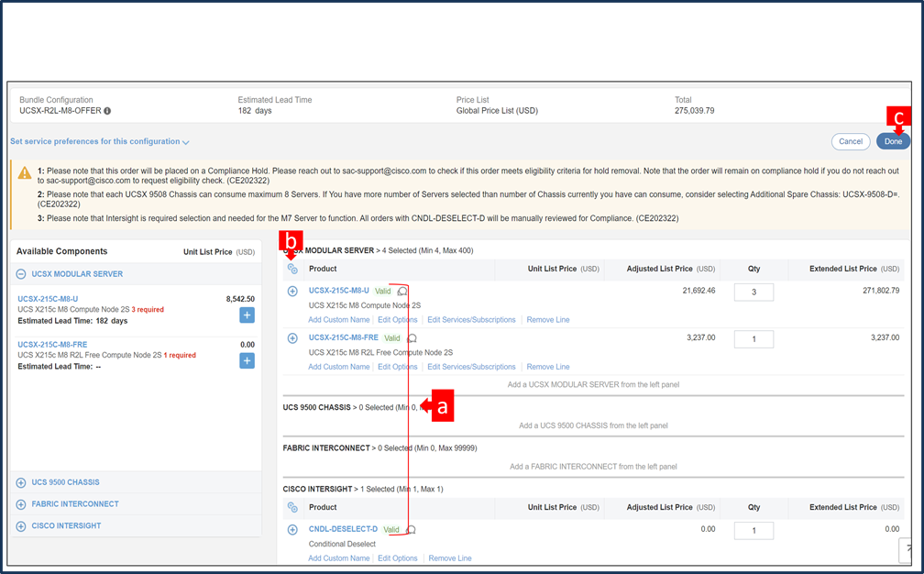Expand the FABRIC INTERCONNECT component group
Image resolution: width=924 pixels, height=574 pixels.
20,504
